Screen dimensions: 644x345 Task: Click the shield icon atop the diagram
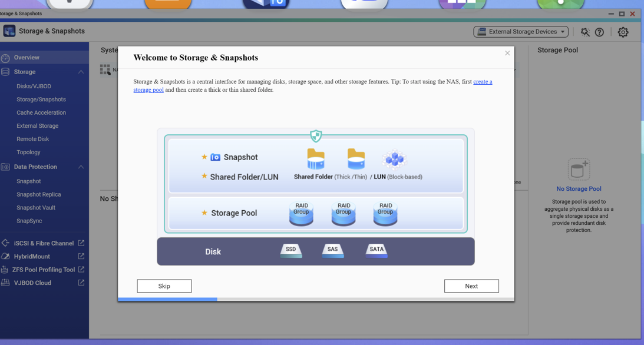316,135
